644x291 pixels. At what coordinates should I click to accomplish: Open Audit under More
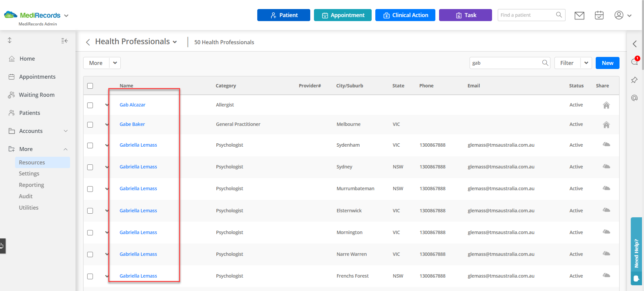click(x=26, y=196)
